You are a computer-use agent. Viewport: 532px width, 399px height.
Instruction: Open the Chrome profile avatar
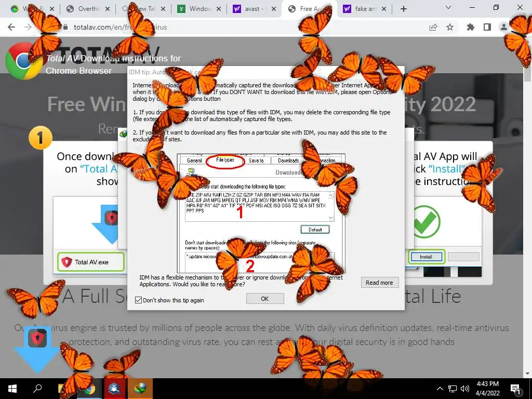pyautogui.click(x=504, y=27)
